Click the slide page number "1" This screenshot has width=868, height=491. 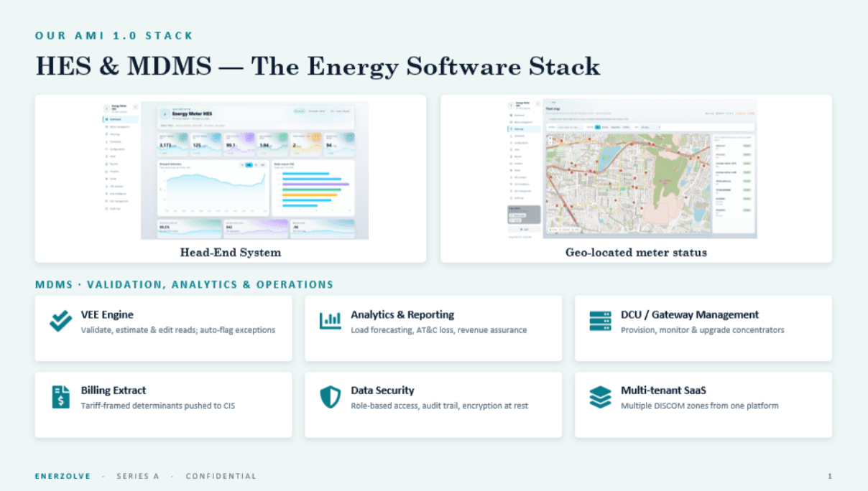(830, 476)
